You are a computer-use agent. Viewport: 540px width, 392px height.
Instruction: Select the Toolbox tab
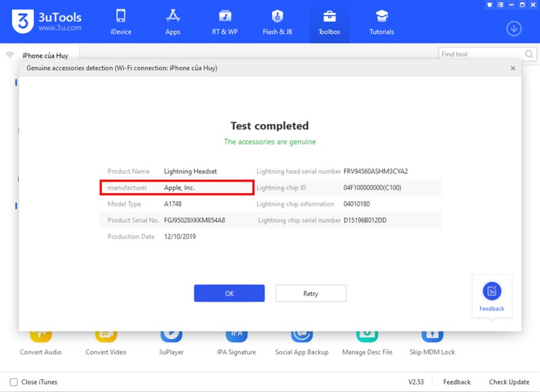[x=329, y=22]
